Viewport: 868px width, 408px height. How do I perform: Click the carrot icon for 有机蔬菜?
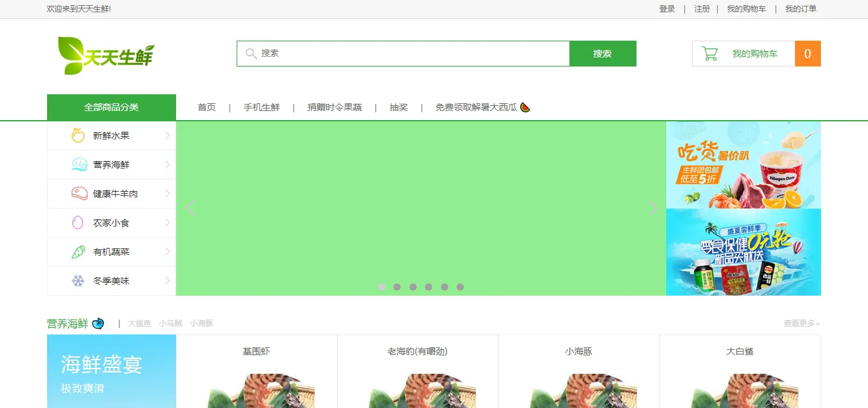point(78,252)
